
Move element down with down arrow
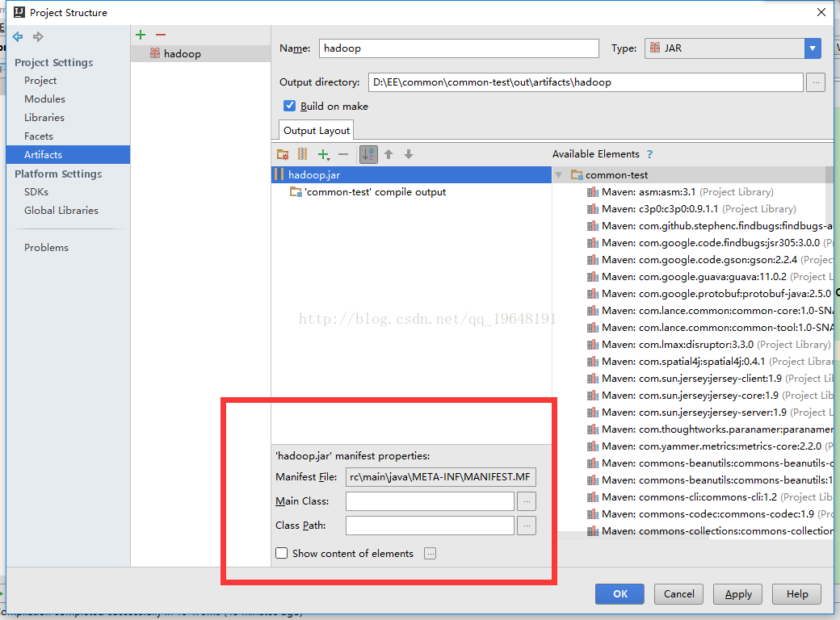point(409,154)
